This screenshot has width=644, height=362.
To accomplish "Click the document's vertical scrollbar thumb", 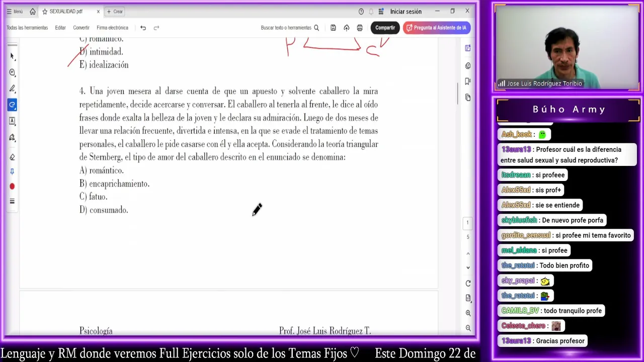I will coord(458,94).
